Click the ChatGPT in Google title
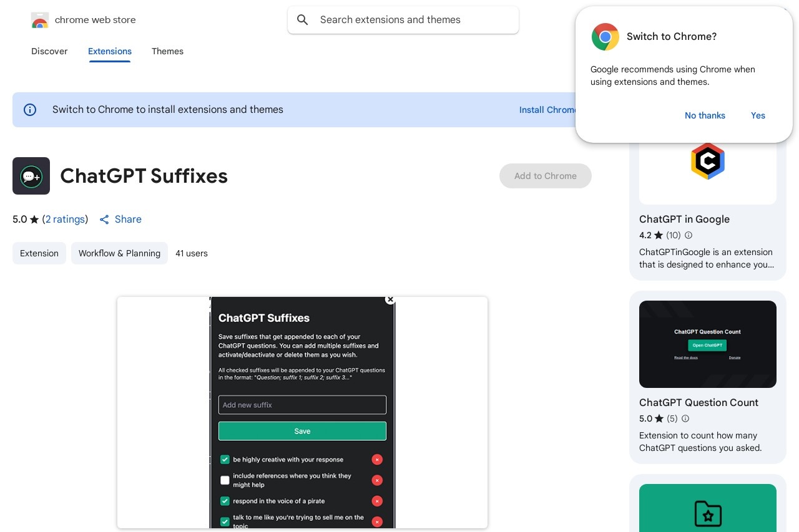Screen dimensions: 799x532 click(x=684, y=219)
